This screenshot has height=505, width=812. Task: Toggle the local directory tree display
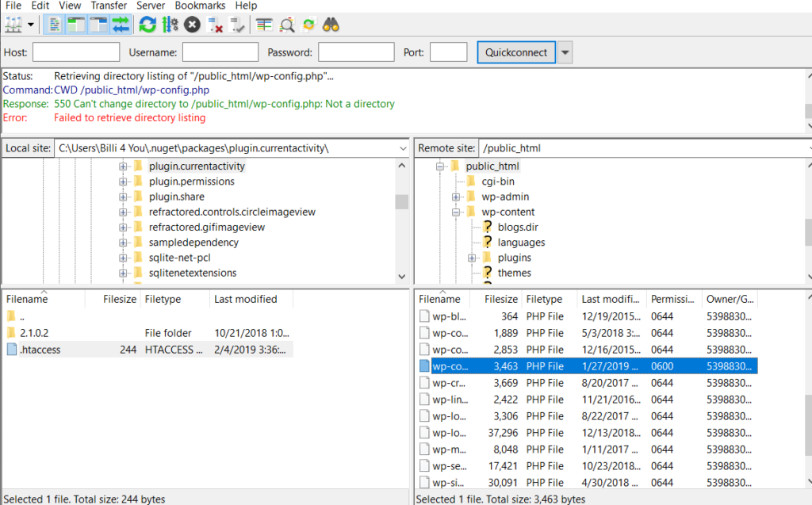pyautogui.click(x=76, y=25)
